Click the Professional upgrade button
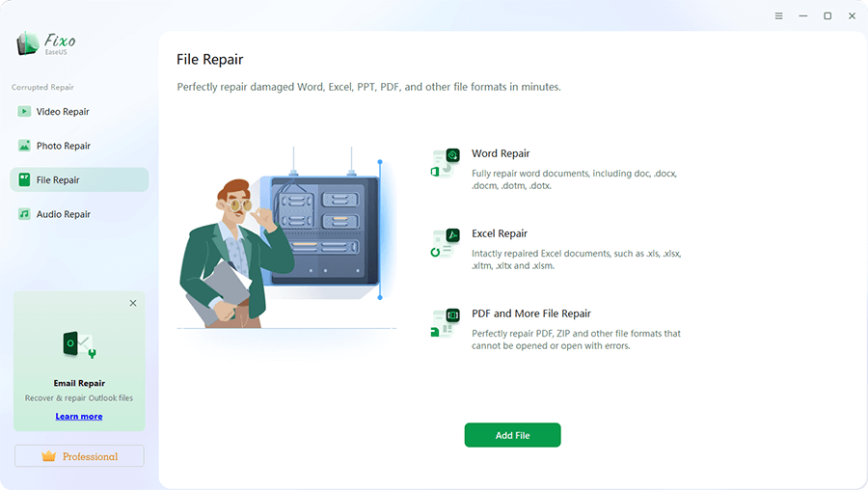 click(79, 456)
